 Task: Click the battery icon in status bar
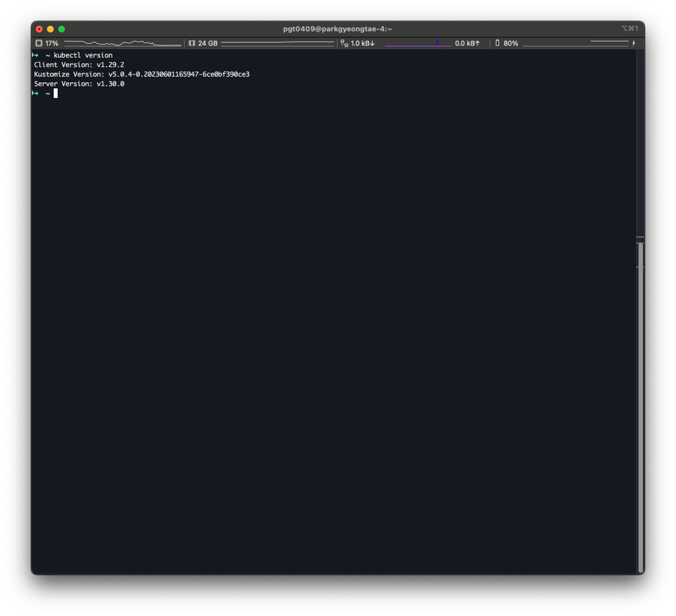pyautogui.click(x=497, y=43)
